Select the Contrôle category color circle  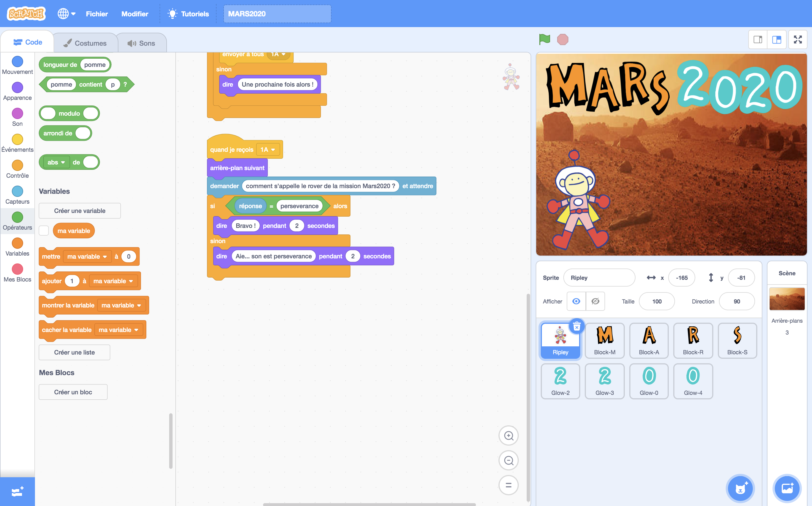tap(17, 165)
